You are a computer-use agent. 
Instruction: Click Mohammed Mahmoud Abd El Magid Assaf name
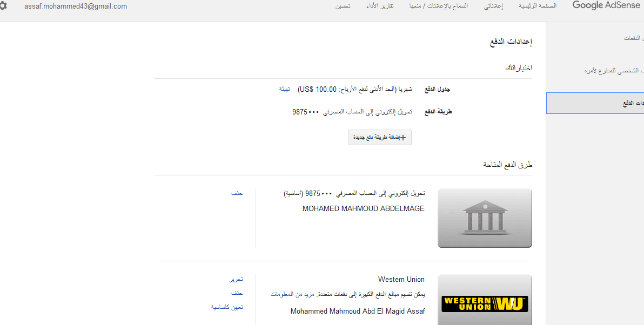click(x=358, y=311)
